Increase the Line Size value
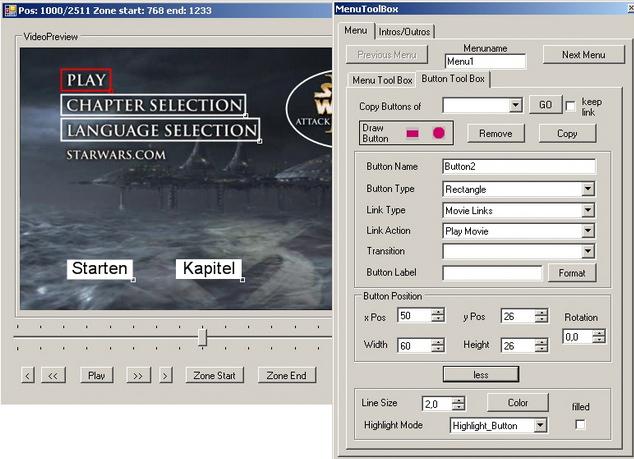 coord(458,400)
